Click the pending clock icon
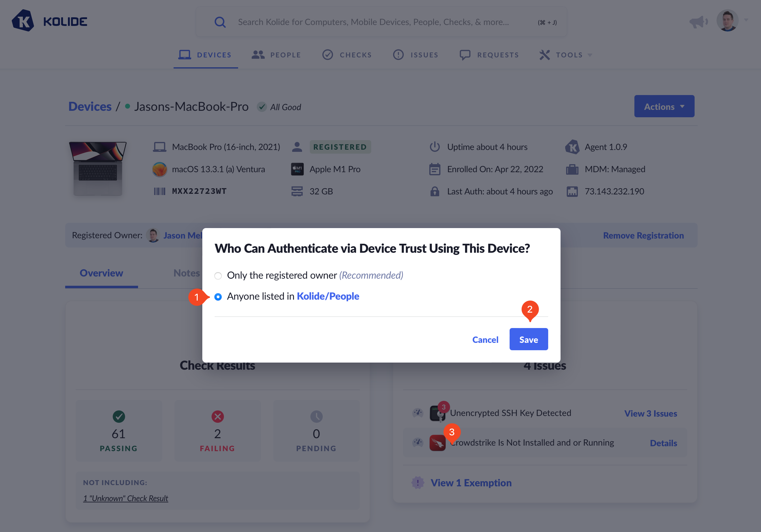This screenshot has width=761, height=532. coord(316,416)
